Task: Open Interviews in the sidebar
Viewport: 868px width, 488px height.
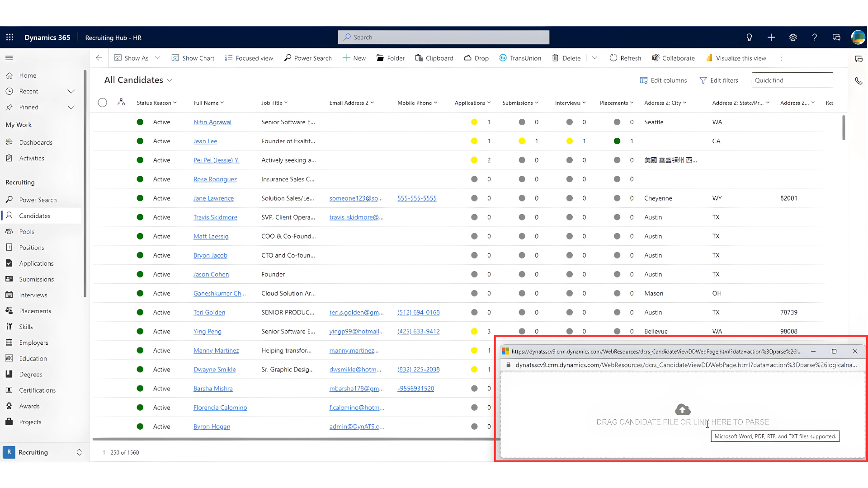Action: [33, 295]
